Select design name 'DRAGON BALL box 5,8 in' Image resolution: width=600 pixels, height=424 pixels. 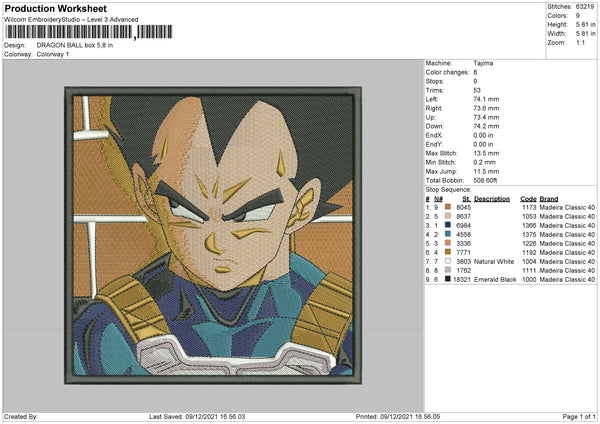75,45
